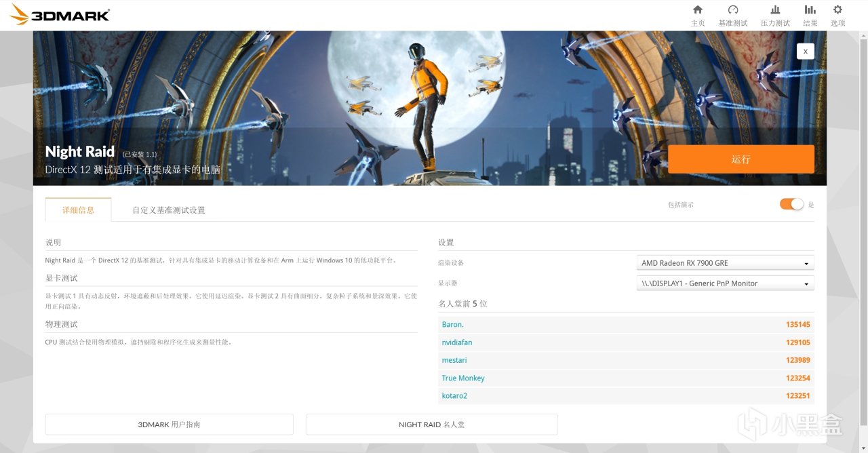The width and height of the screenshot is (868, 453).
Task: Switch to the 详细信息 tab
Action: 78,210
